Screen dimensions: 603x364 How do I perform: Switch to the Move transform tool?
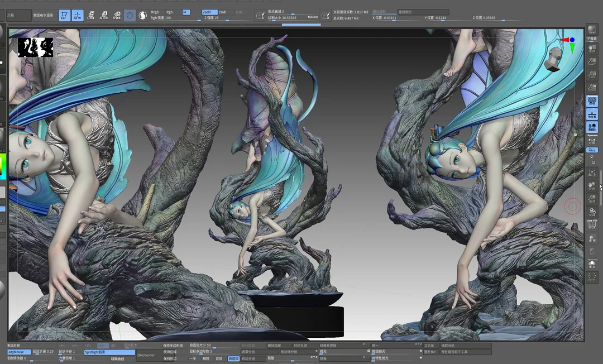91,15
